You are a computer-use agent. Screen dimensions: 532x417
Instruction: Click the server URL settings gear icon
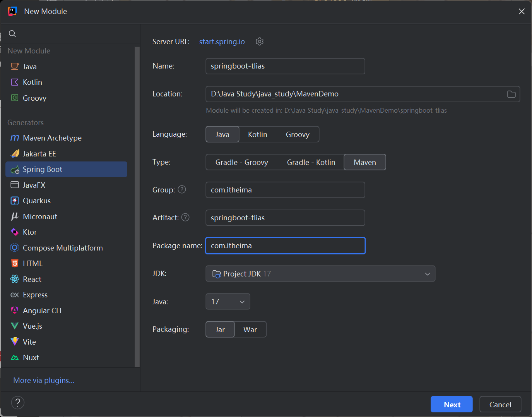click(260, 41)
